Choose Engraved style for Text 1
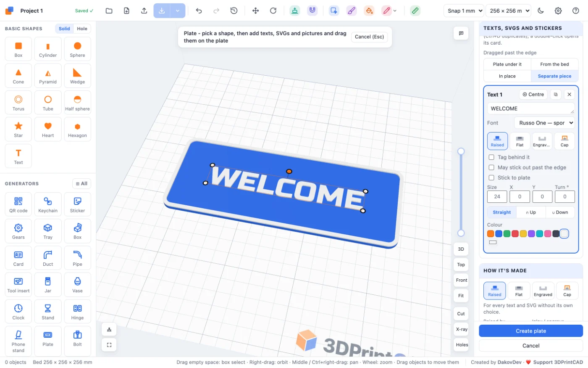 (x=542, y=141)
